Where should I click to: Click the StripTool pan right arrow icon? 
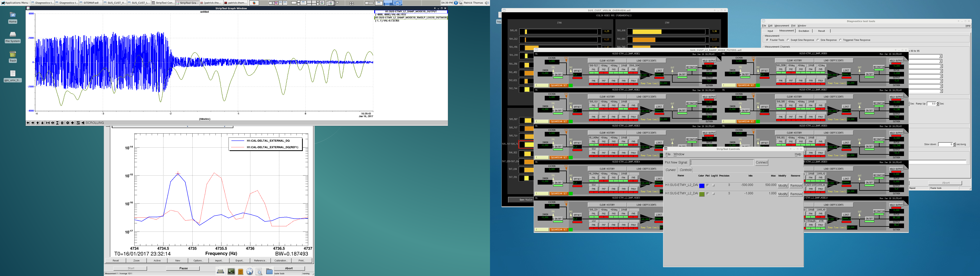point(33,123)
